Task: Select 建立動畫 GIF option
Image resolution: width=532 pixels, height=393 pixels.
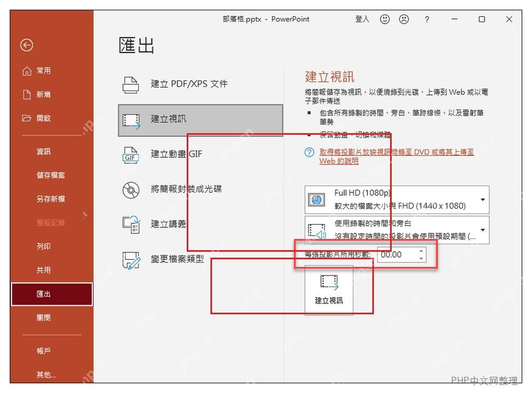Action: 201,155
